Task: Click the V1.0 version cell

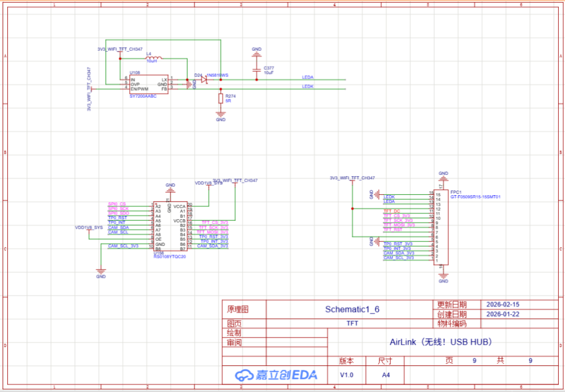Action: click(x=347, y=375)
